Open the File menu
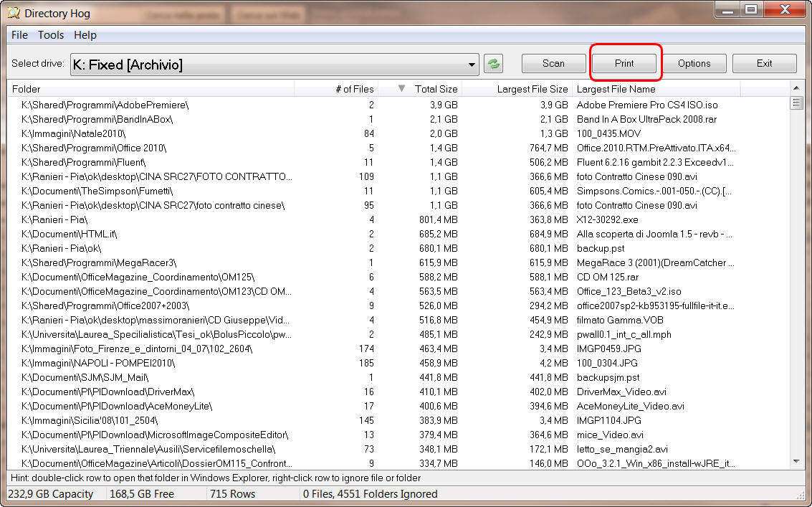812x507 pixels. pos(19,34)
